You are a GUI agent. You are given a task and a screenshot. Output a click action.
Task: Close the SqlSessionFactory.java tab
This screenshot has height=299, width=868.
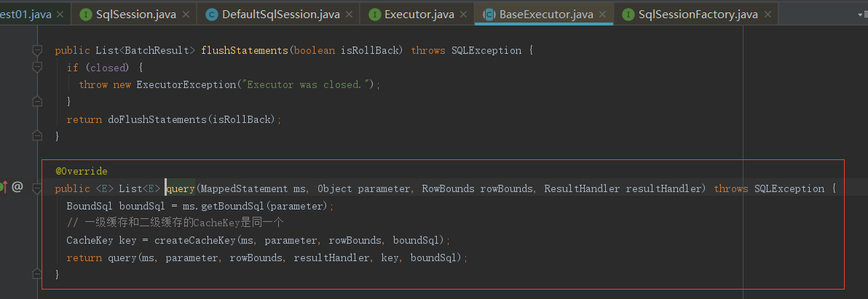768,15
